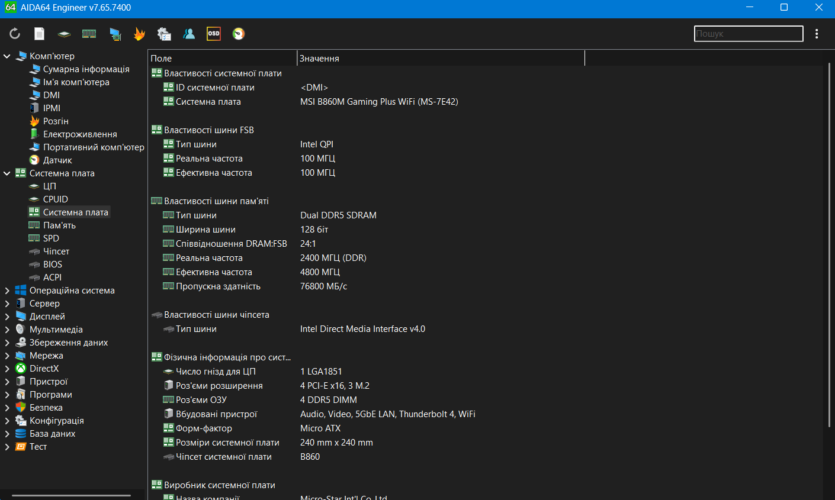The image size is (835, 500).
Task: Click the CPU chip toolbar icon
Action: point(64,34)
